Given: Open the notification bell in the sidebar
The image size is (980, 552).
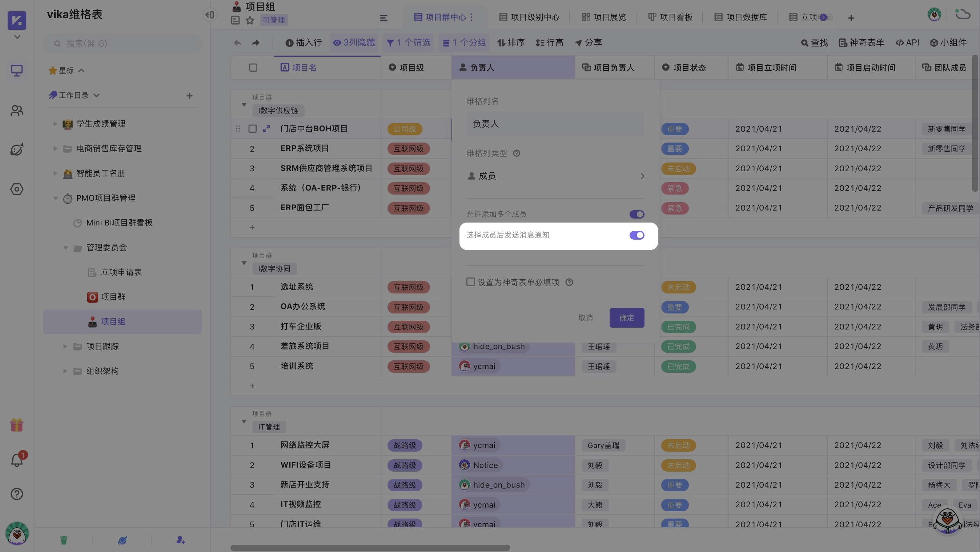Looking at the screenshot, I should 17,460.
